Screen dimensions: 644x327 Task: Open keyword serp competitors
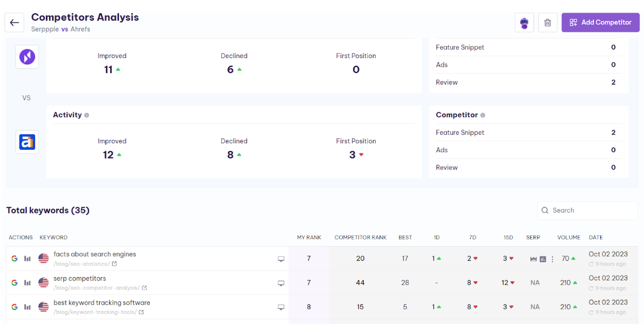click(x=79, y=279)
